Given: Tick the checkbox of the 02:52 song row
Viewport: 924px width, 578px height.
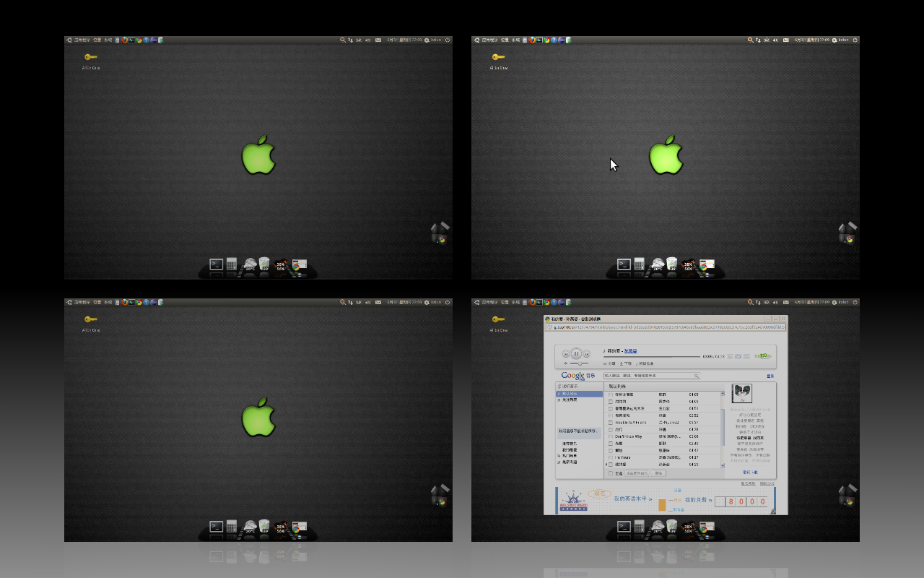Looking at the screenshot, I should click(610, 415).
